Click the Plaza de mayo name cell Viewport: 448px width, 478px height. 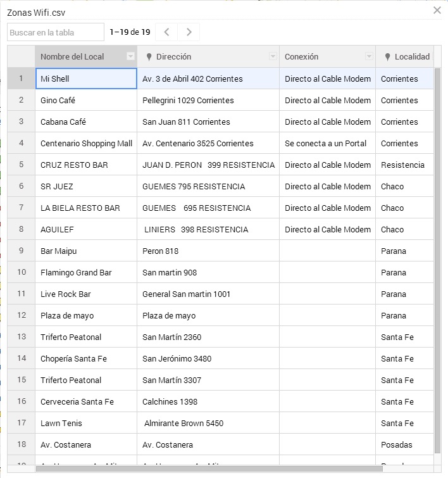(x=85, y=315)
